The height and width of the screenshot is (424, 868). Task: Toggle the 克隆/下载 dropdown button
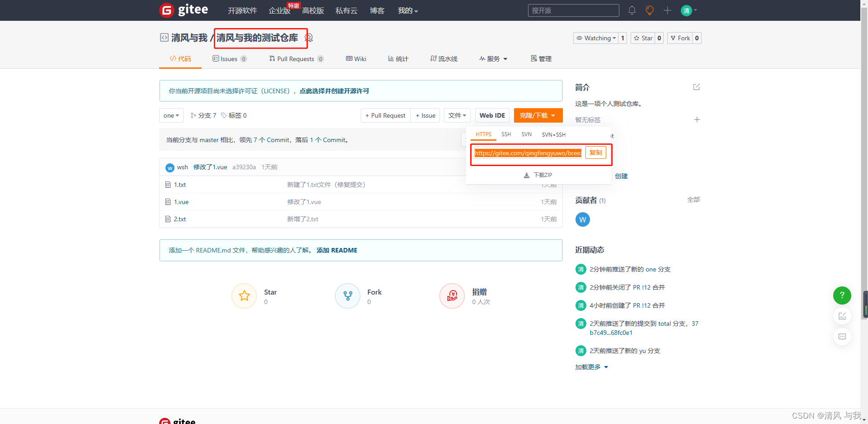[538, 115]
